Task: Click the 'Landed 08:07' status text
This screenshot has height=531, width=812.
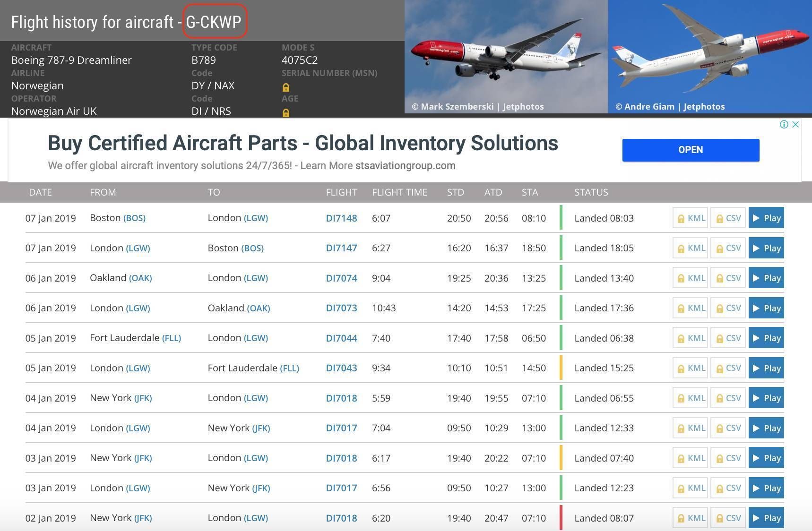Action: pos(604,518)
